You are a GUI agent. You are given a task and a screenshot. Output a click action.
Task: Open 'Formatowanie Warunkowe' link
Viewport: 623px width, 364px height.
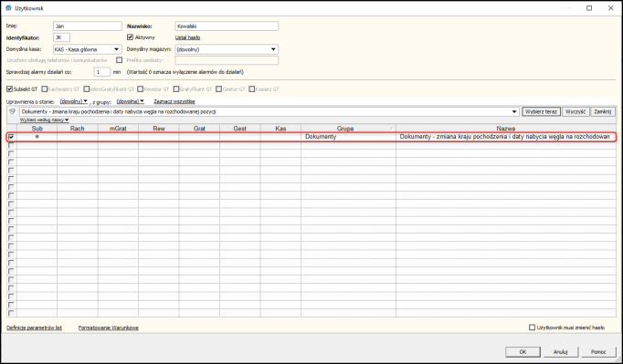pos(109,328)
